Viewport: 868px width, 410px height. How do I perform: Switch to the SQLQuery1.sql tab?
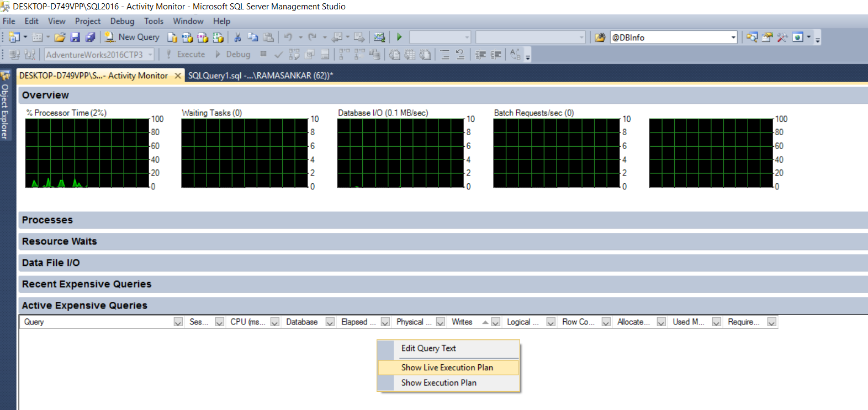(x=261, y=76)
